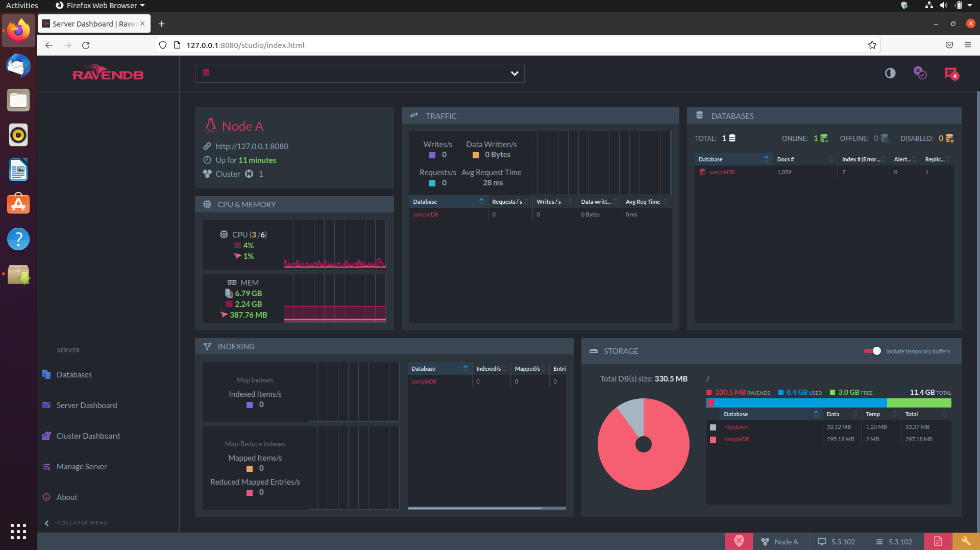This screenshot has width=980, height=550.
Task: Reload the page in Firefox
Action: (86, 45)
